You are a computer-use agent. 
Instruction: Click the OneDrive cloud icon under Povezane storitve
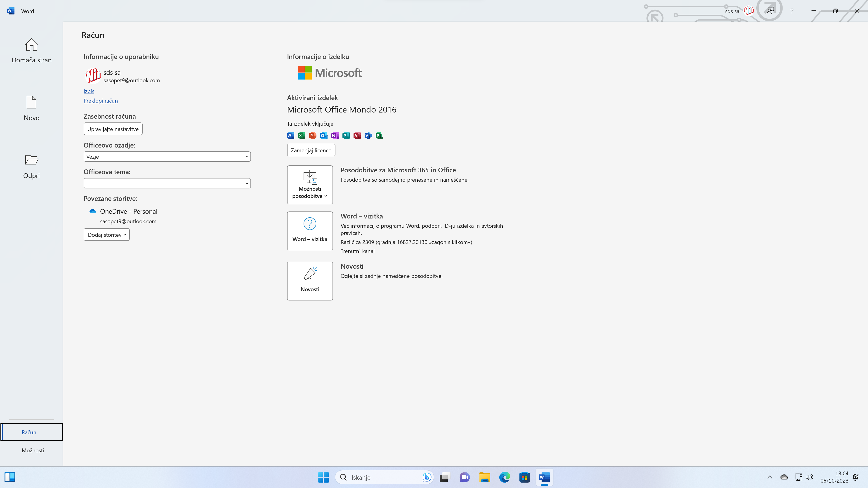pyautogui.click(x=92, y=211)
